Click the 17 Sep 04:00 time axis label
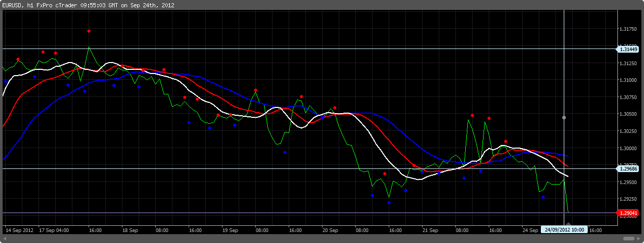Image resolution: width=644 pixels, height=243 pixels. click(55, 229)
